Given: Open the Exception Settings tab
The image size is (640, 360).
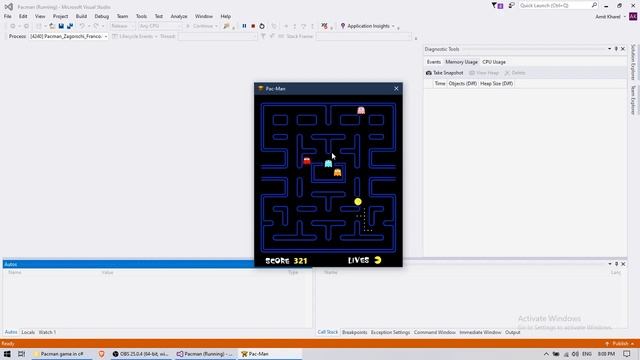Looking at the screenshot, I should click(390, 332).
